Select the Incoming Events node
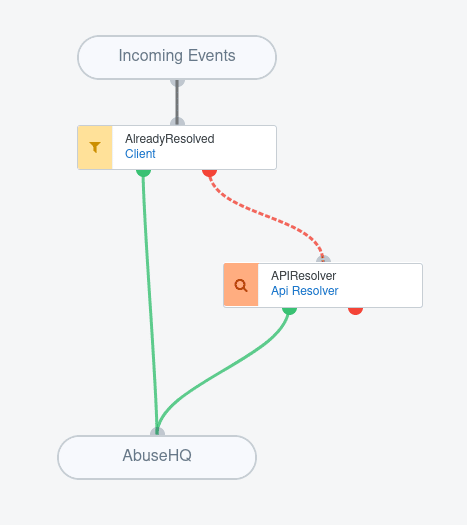 (x=177, y=57)
